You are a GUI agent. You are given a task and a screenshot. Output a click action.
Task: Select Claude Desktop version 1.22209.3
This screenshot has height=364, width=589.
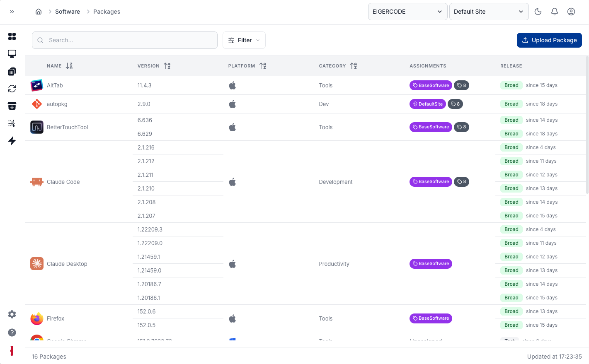click(150, 229)
